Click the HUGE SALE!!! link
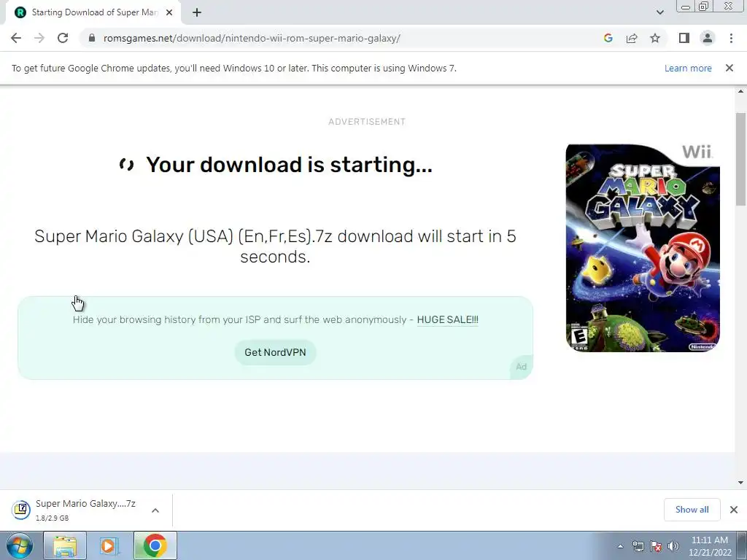 [447, 319]
